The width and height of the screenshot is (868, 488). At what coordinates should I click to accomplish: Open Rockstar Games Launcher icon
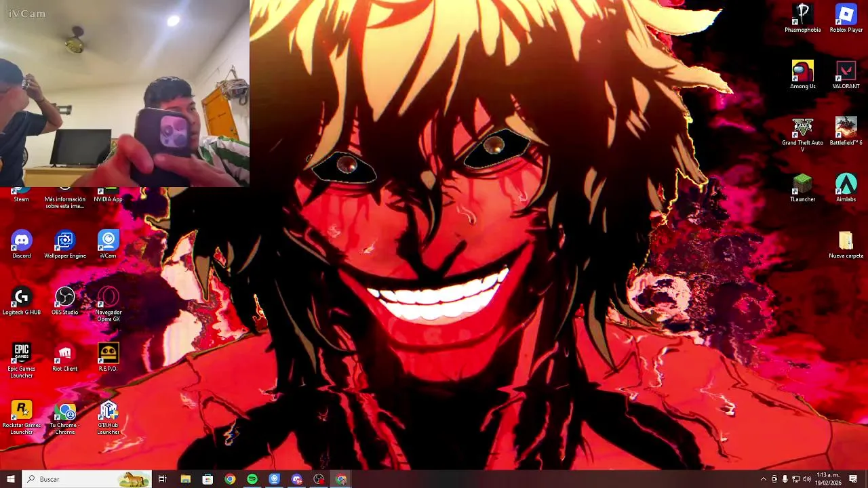22,418
